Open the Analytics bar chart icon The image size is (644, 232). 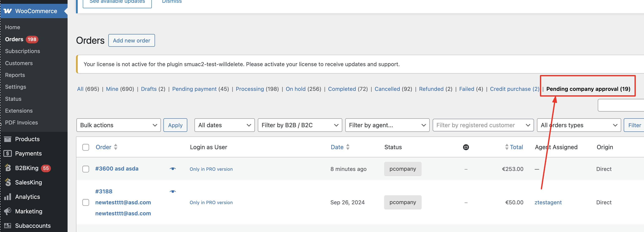(8, 197)
